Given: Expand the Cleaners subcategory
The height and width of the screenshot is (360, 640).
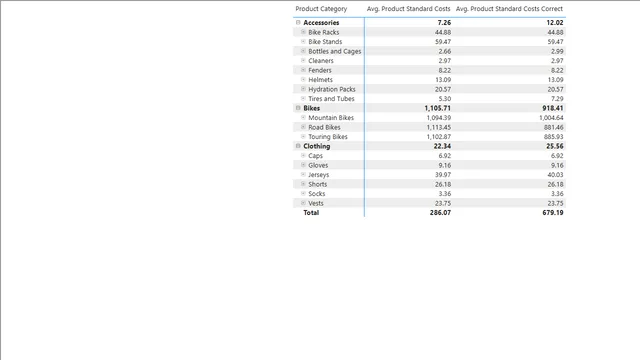Looking at the screenshot, I should pos(303,60).
